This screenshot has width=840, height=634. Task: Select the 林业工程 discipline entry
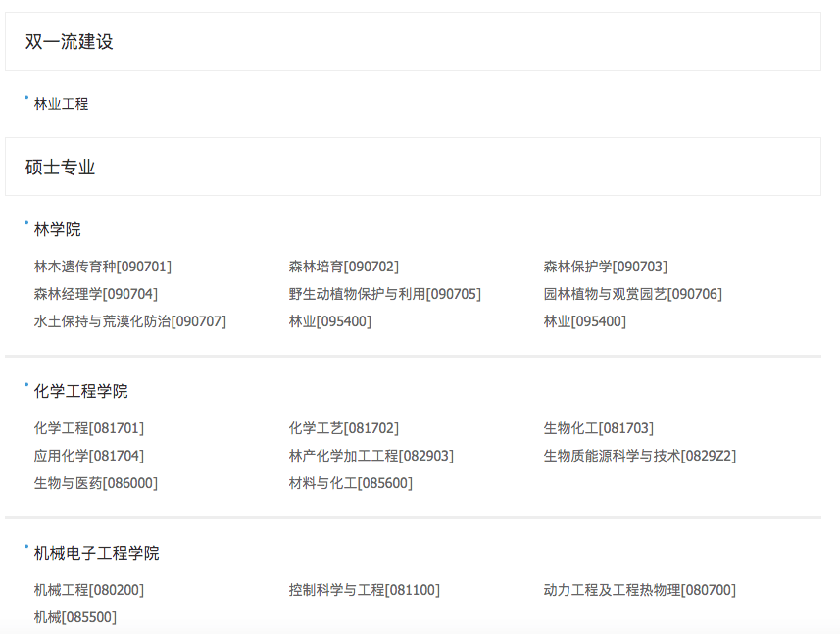[x=61, y=104]
